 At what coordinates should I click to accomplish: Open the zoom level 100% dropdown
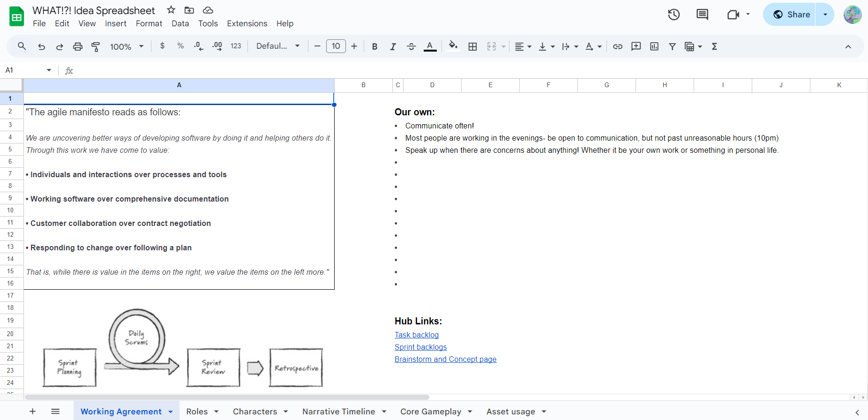coord(127,46)
